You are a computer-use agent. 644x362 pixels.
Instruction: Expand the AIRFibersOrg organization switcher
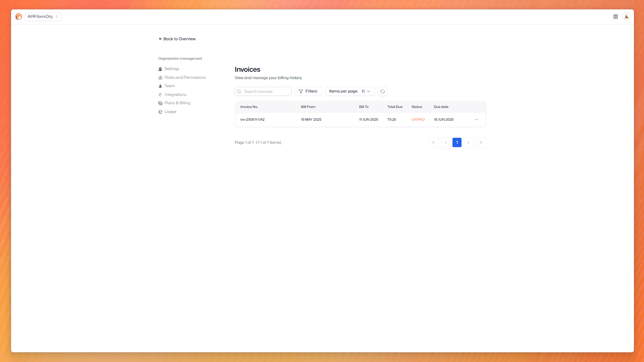coord(43,17)
